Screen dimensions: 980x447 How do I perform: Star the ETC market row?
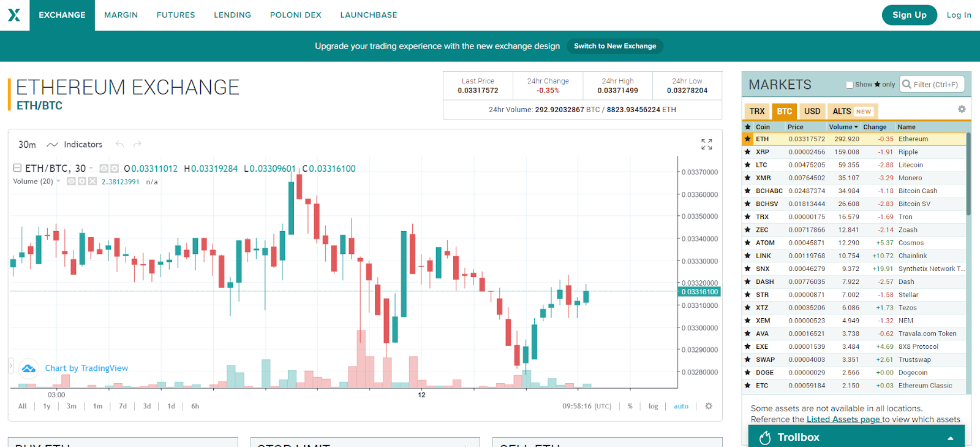(x=747, y=386)
